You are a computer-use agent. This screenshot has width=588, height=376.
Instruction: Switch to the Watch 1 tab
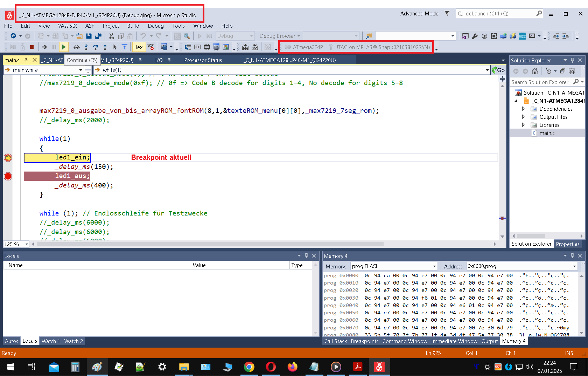(50, 341)
